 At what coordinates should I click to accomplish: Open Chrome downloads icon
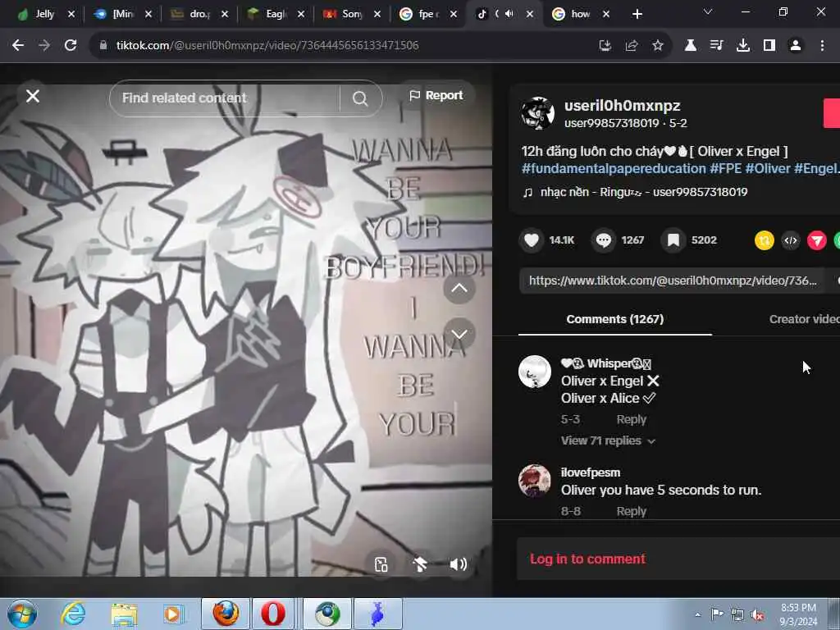(x=743, y=46)
